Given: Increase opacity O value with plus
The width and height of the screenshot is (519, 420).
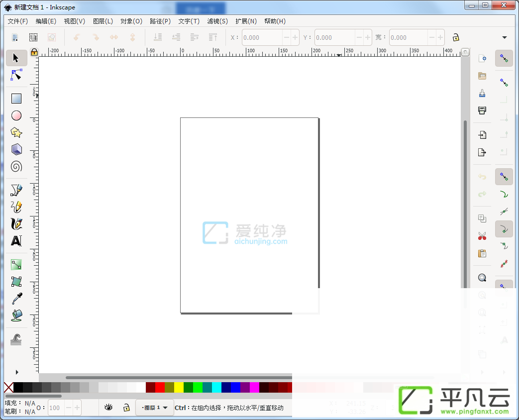Looking at the screenshot, I should [x=77, y=408].
